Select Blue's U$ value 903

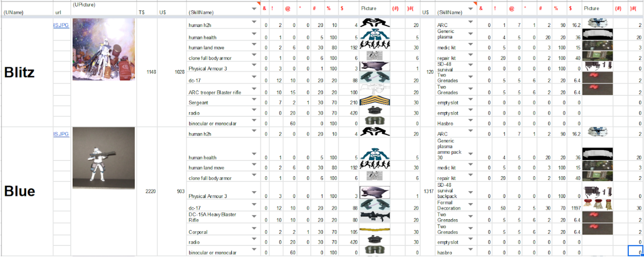click(x=181, y=191)
